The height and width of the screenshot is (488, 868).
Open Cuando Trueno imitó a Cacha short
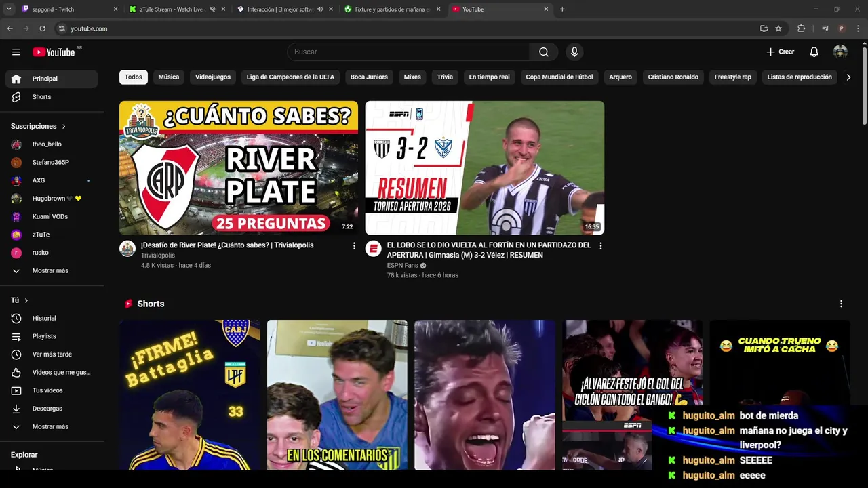pyautogui.click(x=780, y=363)
